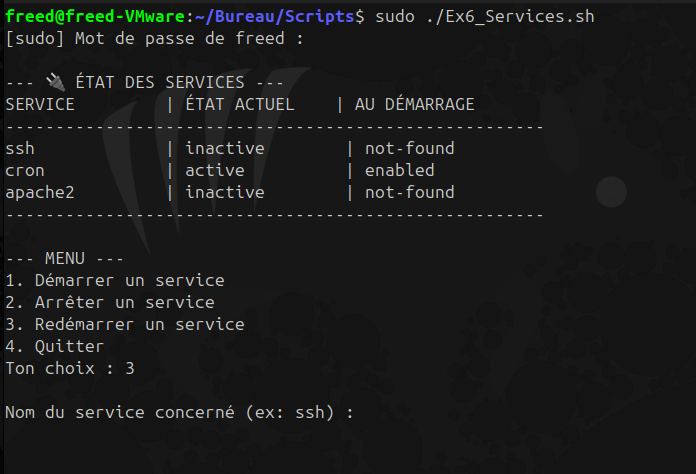Viewport: 696px width, 474px height.
Task: Click the "SERVICE" column header
Action: pyautogui.click(x=40, y=104)
